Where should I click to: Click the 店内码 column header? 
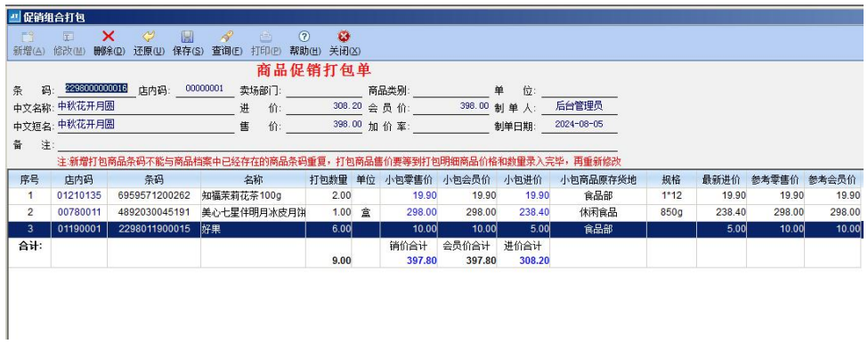coord(79,179)
